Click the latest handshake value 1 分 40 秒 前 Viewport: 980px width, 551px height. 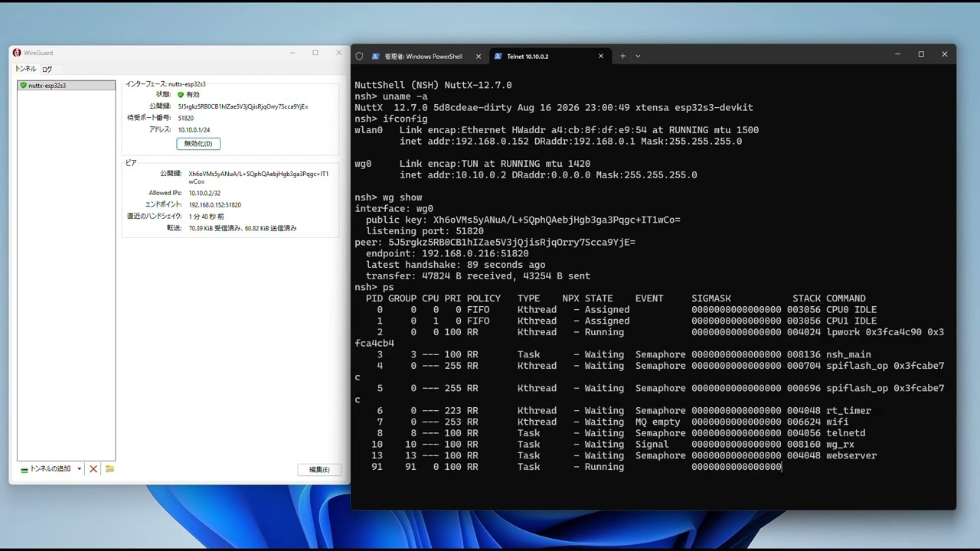(x=207, y=217)
